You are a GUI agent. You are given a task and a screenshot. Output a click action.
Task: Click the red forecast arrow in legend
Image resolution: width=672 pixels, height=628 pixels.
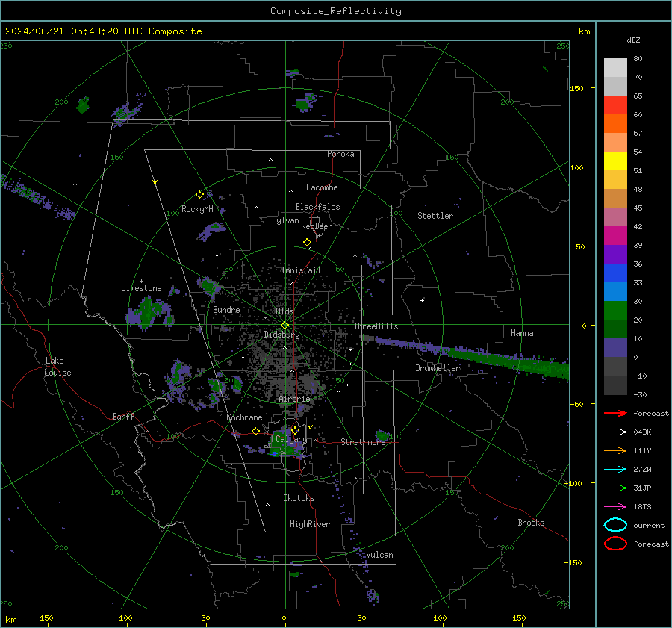[x=615, y=413]
